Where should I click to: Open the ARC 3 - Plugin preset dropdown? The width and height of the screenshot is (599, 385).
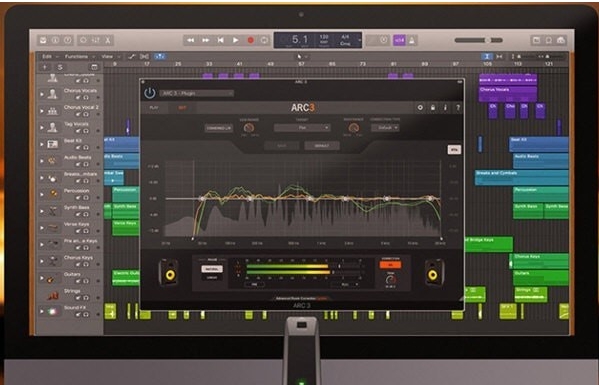(196, 93)
